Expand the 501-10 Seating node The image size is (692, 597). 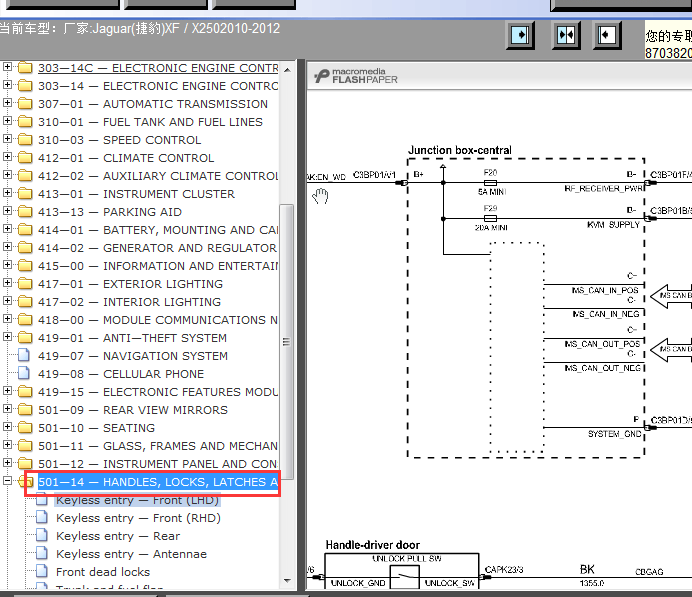coord(7,427)
